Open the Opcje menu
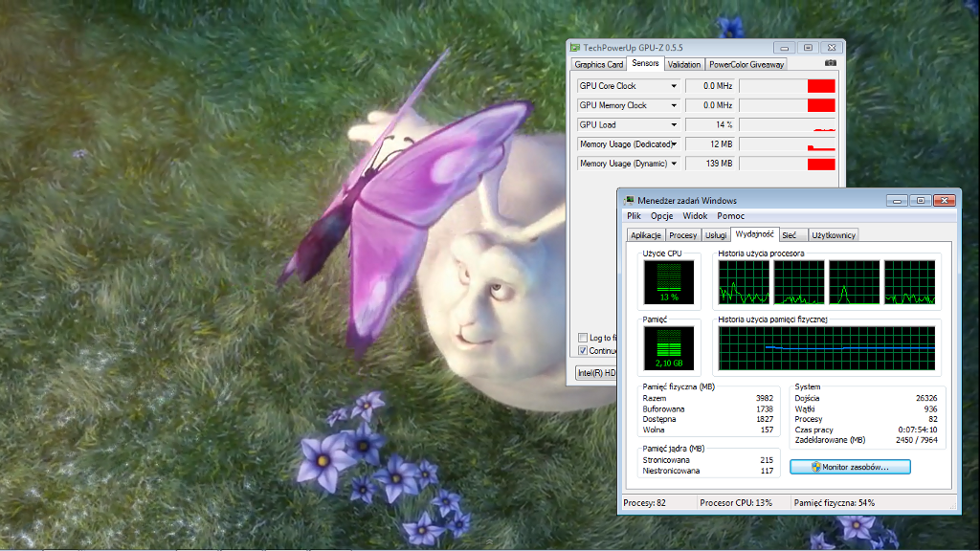Screen dimensions: 980x551 (662, 216)
